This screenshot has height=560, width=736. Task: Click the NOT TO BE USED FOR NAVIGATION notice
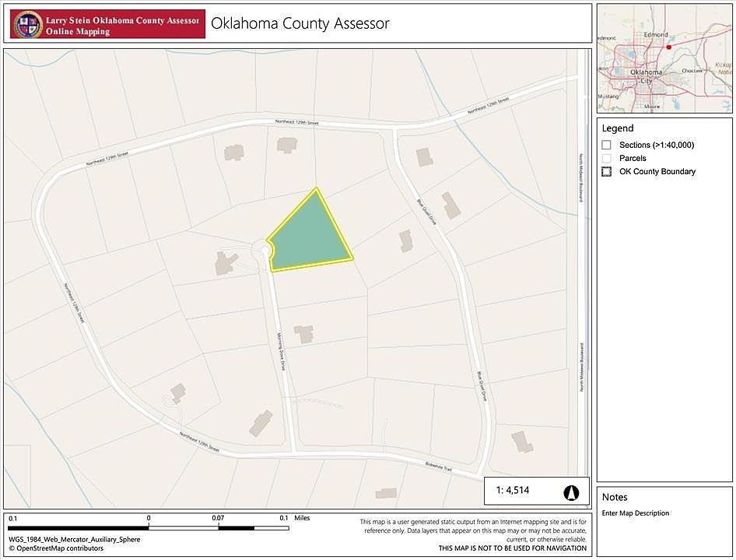point(513,548)
